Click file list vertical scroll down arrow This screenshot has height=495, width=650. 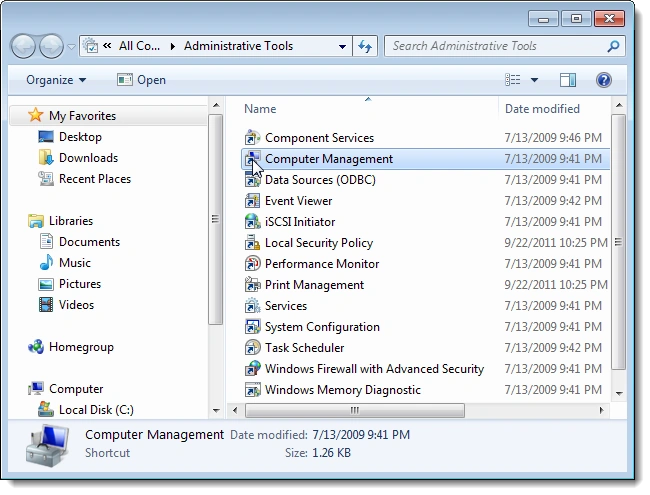(x=619, y=393)
